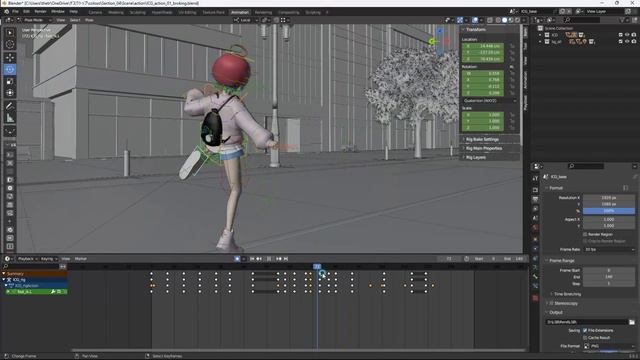This screenshot has height=360, width=640.
Task: Open the Scene properties tab icon
Action: tap(536, 218)
